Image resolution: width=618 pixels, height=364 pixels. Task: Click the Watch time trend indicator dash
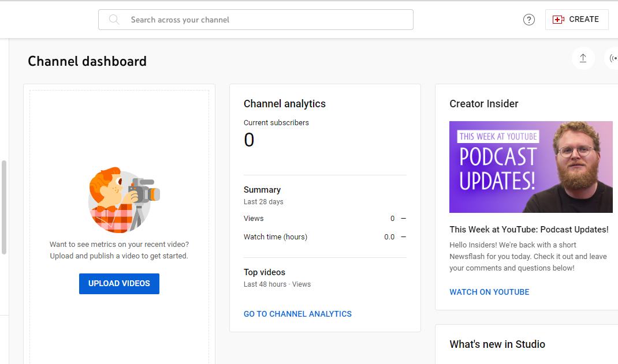click(x=403, y=237)
